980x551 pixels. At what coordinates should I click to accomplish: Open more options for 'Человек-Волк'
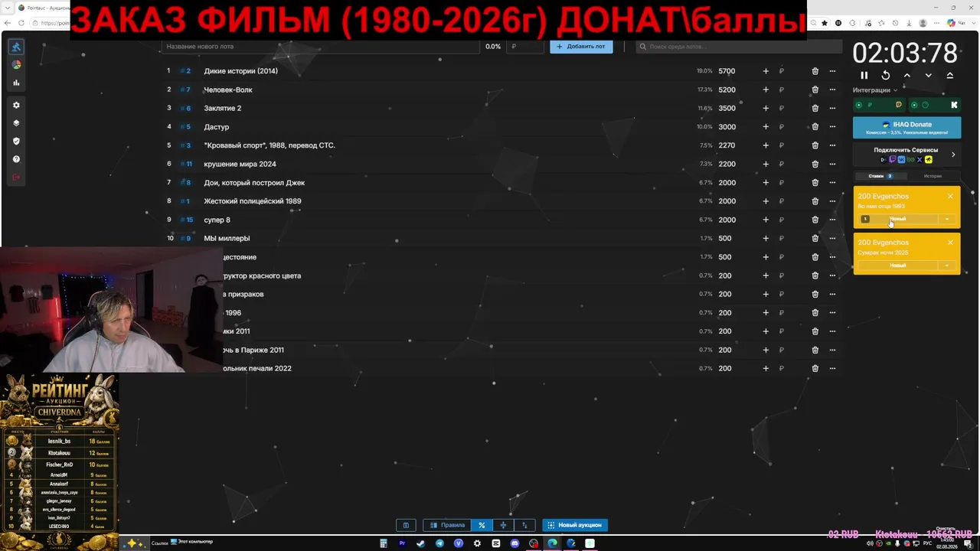click(x=832, y=90)
